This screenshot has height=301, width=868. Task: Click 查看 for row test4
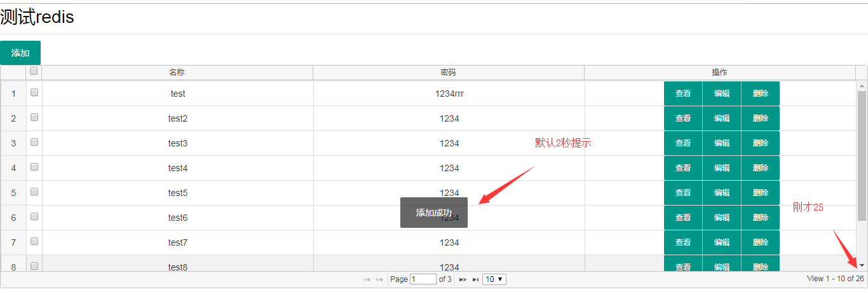pyautogui.click(x=683, y=168)
